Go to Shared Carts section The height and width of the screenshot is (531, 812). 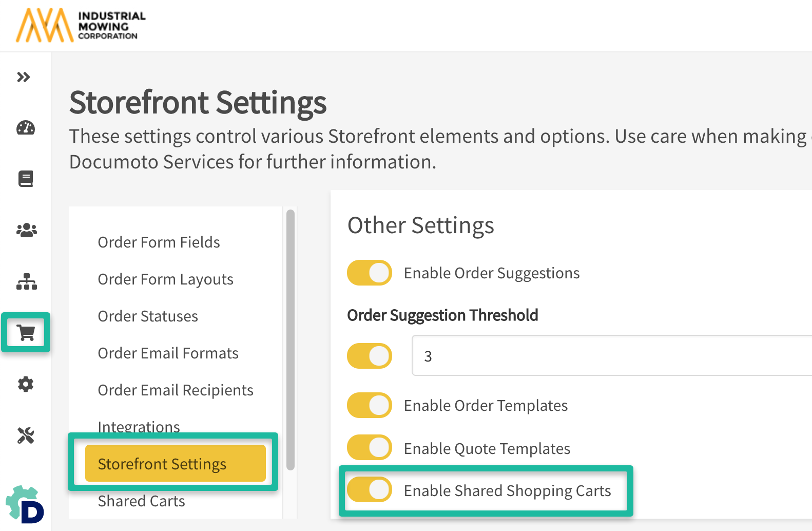141,501
